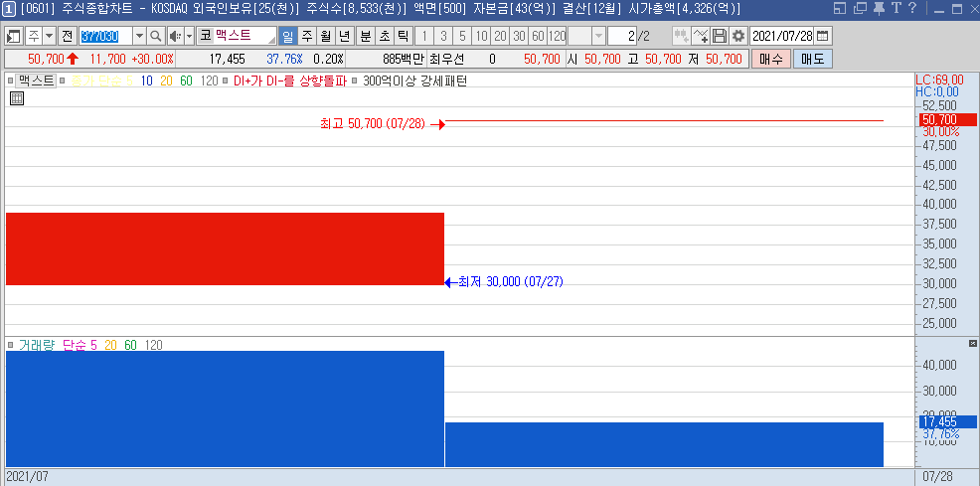Click the red 50,700 price axis tag

948,120
